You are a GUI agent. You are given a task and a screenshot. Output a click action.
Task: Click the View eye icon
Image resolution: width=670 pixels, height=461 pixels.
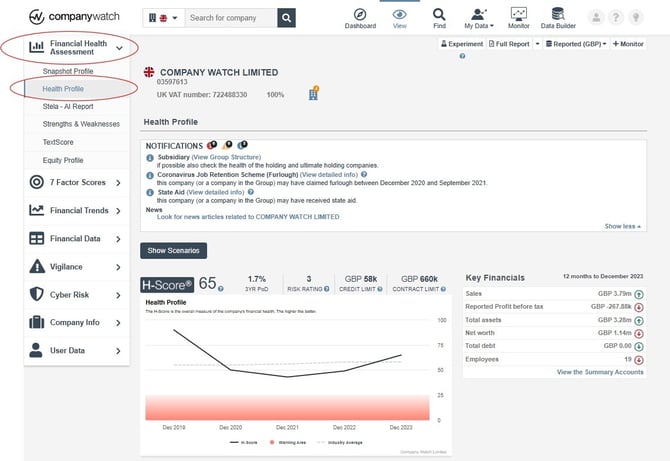pyautogui.click(x=400, y=15)
